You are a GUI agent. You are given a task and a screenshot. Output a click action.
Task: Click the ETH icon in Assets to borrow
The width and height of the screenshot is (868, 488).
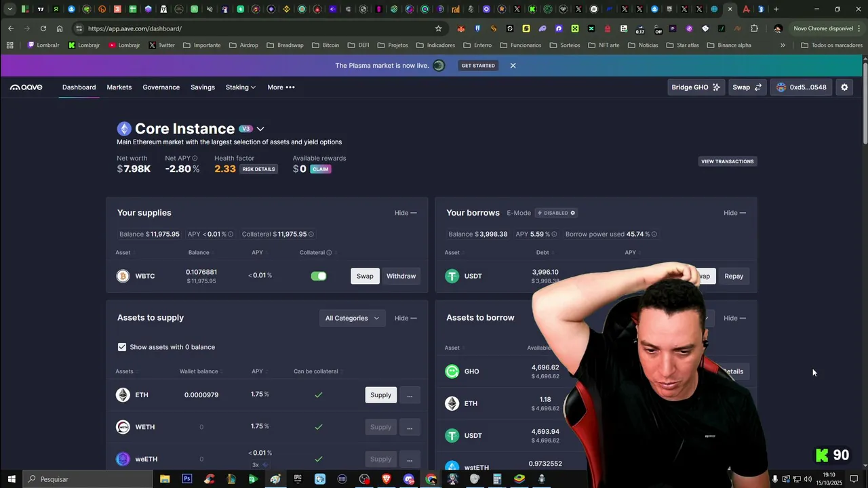[x=452, y=403]
